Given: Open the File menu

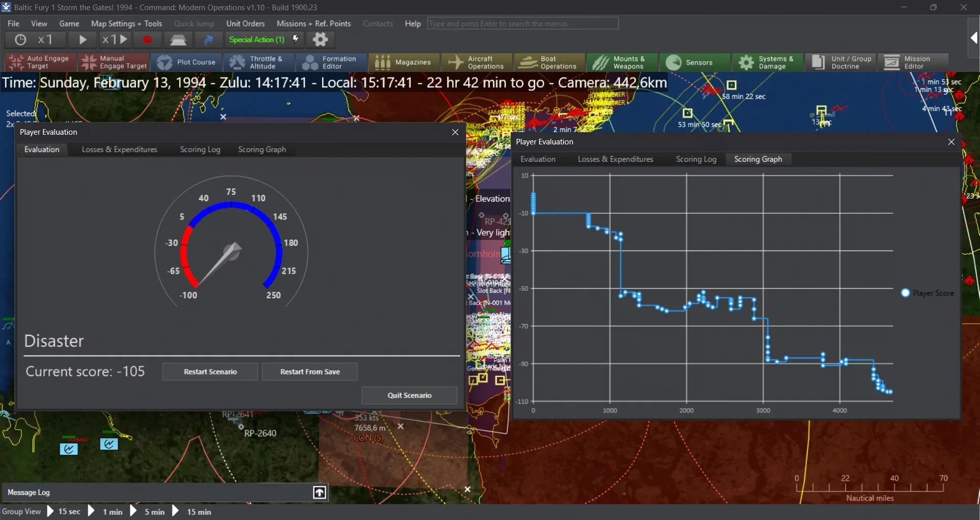Looking at the screenshot, I should click(13, 23).
